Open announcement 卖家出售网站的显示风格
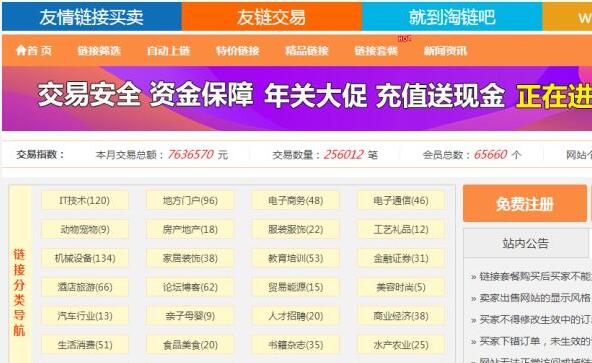Viewport: 592px width, 363px height. click(x=535, y=298)
